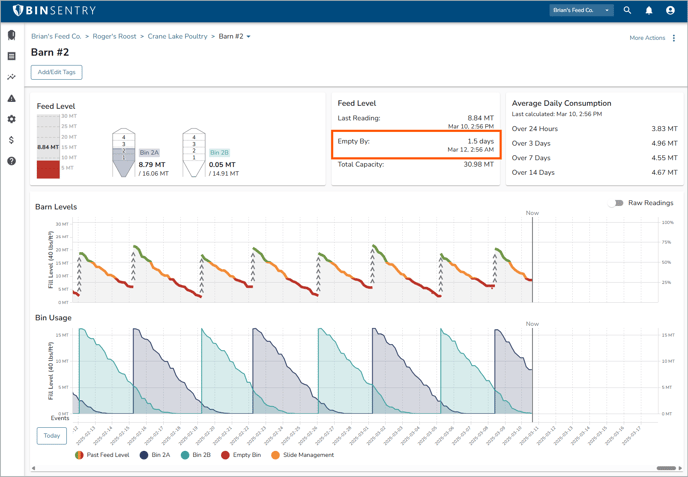688x477 pixels.
Task: Toggle Slide Management legend swatch
Action: click(276, 455)
